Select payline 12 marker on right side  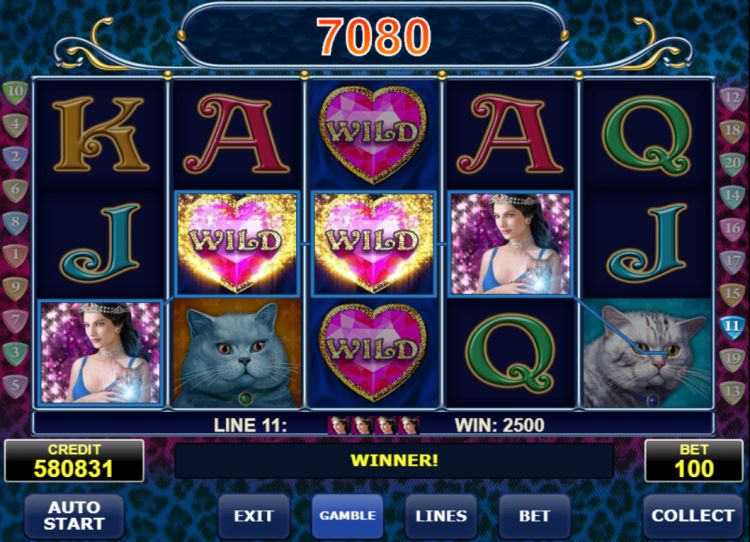[732, 99]
